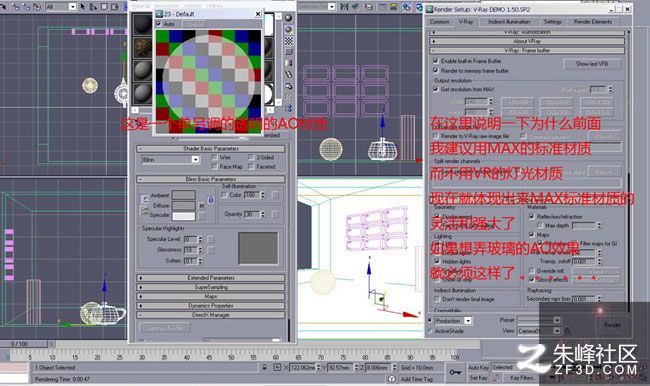The width and height of the screenshot is (650, 386).
Task: Click the Sample Type sphere icon
Action: [x=288, y=18]
